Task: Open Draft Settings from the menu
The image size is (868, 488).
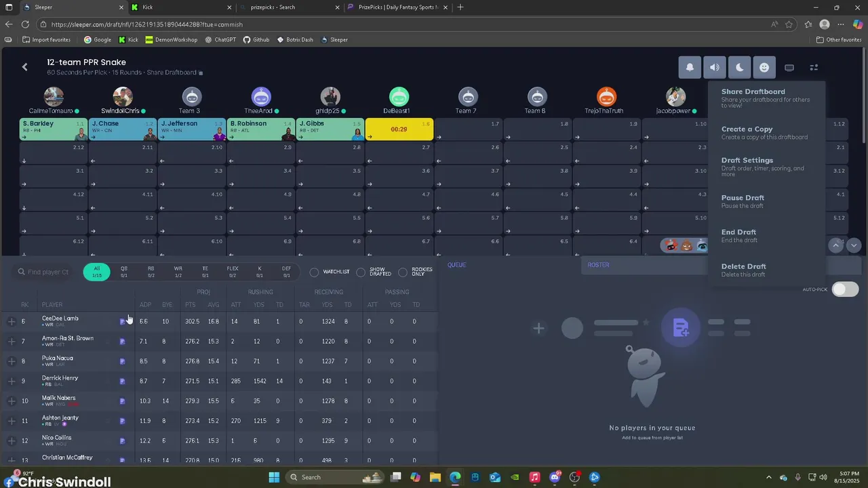Action: click(x=766, y=167)
